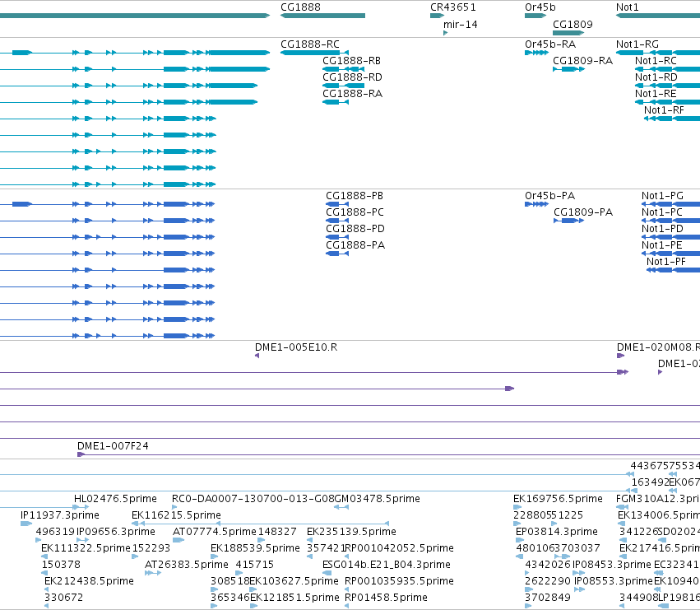Screen dimensions: 700x610
Task: Select the CG1809-RA transcript glyph
Action: [x=568, y=69]
